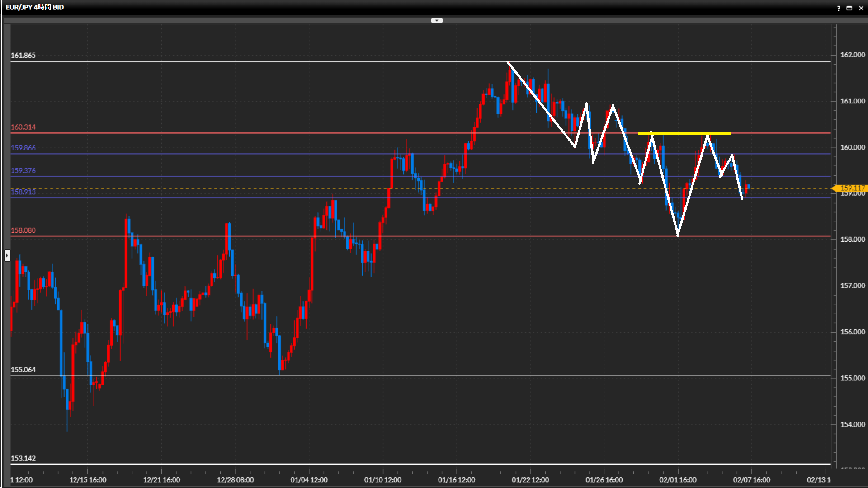Expand the top toolbar dropdown arrow

coord(437,20)
